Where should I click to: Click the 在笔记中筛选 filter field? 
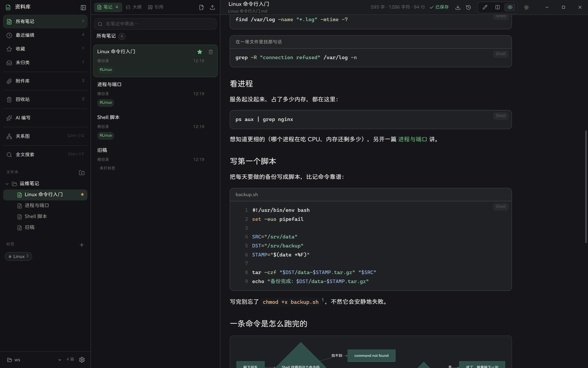click(155, 24)
